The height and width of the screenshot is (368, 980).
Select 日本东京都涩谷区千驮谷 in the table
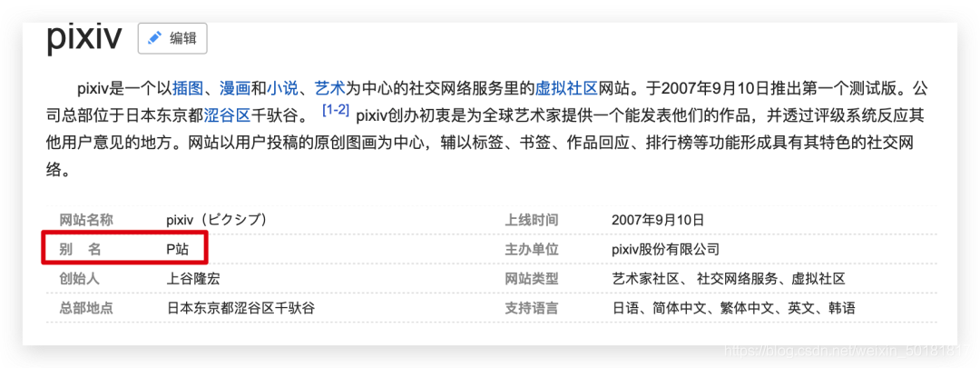click(240, 309)
